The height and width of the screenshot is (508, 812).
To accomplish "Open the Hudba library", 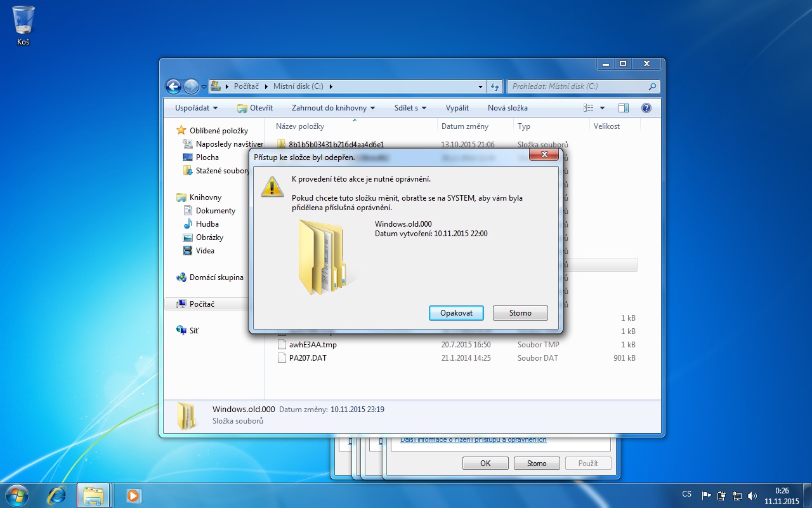I will click(207, 224).
